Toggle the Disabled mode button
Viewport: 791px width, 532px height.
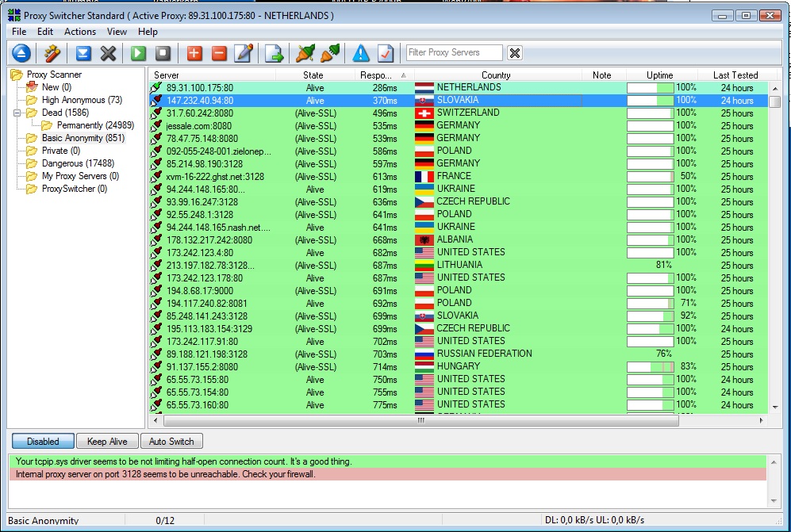(x=43, y=442)
